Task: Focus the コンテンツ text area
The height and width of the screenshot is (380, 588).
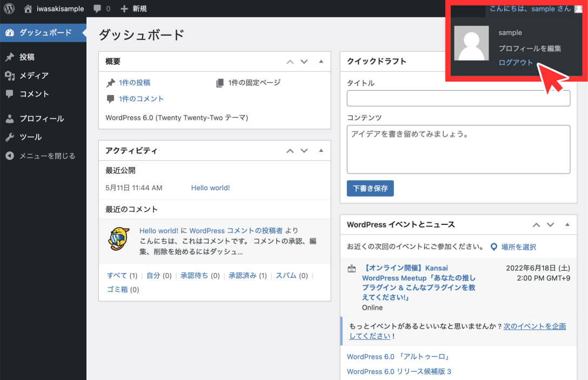Action: click(x=458, y=149)
